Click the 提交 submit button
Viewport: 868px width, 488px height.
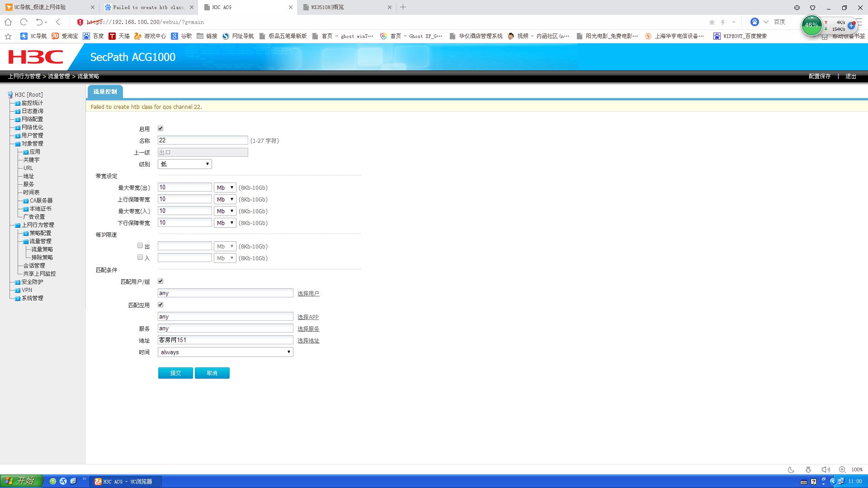point(175,373)
